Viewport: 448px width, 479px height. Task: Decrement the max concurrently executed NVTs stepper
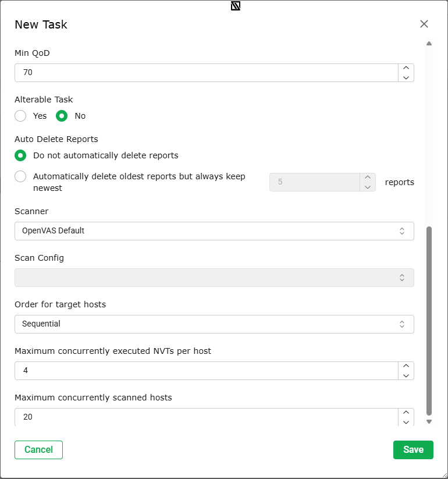point(406,375)
